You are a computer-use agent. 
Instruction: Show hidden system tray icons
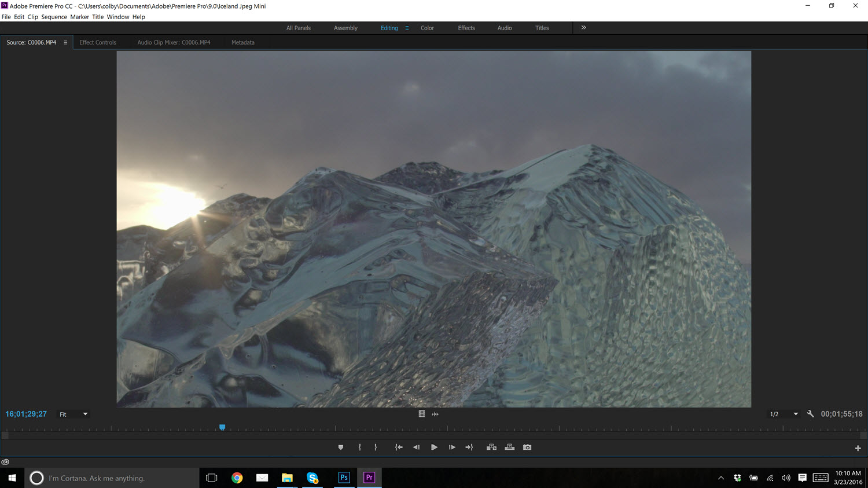click(x=721, y=478)
